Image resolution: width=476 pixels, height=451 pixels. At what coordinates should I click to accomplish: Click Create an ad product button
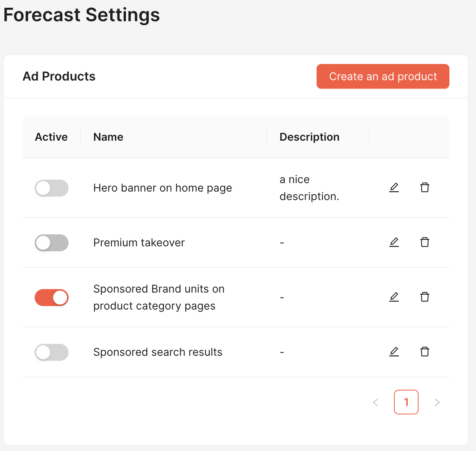click(x=383, y=76)
